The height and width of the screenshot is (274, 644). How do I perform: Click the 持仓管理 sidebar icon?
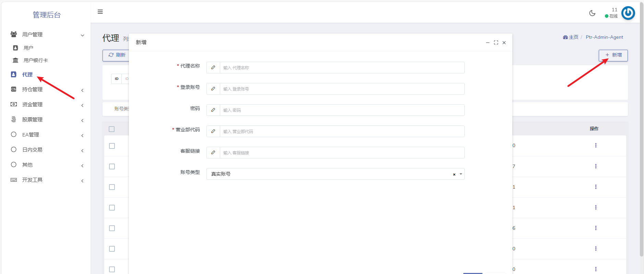coord(14,89)
